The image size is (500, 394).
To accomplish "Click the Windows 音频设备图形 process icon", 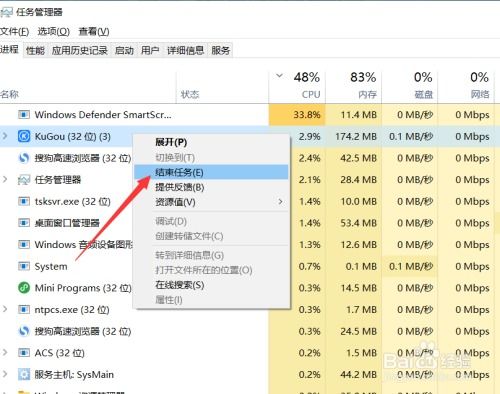I will [x=24, y=244].
